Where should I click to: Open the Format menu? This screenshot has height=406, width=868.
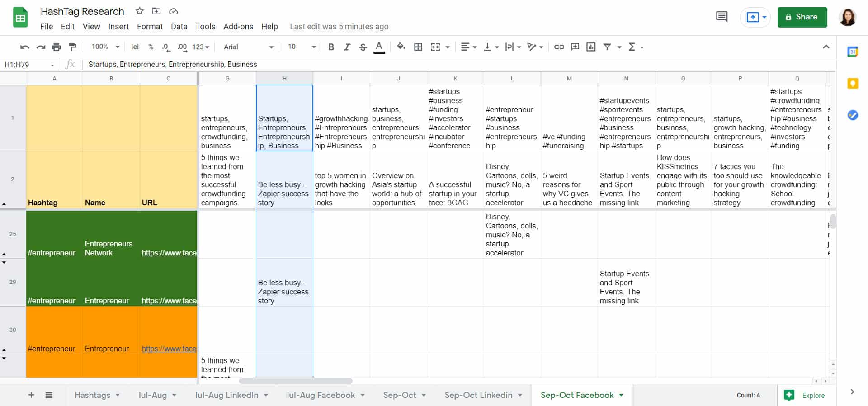(x=150, y=27)
